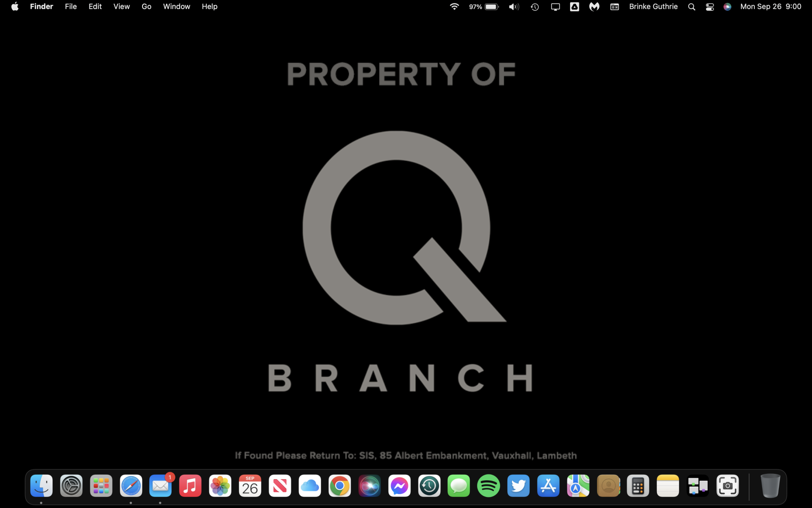
Task: Open the keyboard input menu icon
Action: pos(614,7)
